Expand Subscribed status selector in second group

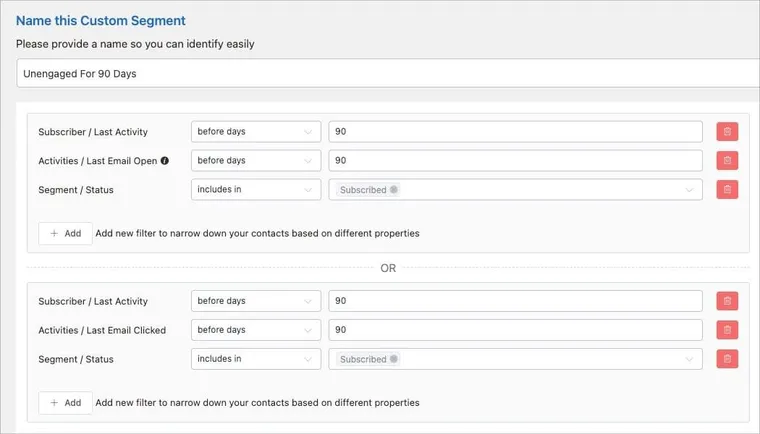515,359
